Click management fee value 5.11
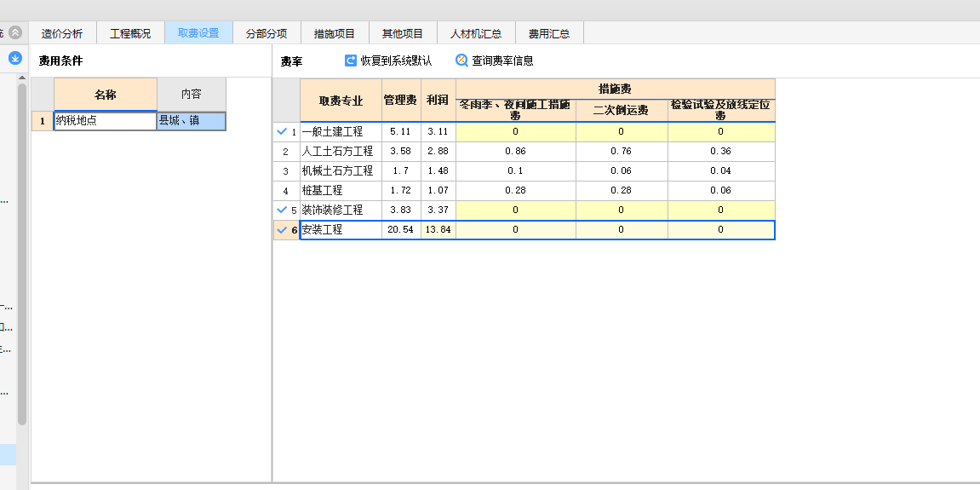 pyautogui.click(x=401, y=131)
